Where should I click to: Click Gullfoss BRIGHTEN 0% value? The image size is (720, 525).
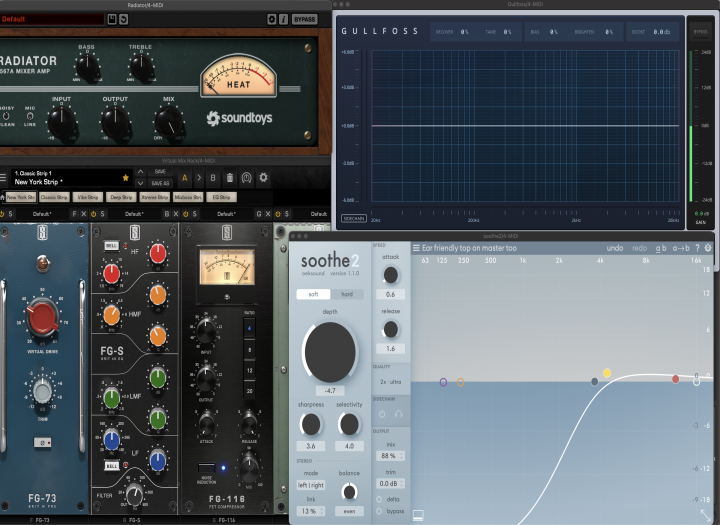coord(609,32)
